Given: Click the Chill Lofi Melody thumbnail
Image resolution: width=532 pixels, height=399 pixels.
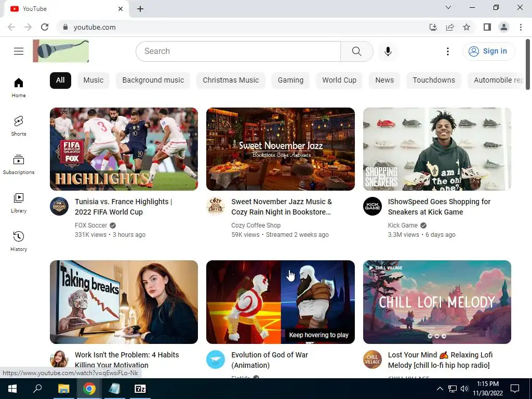Looking at the screenshot, I should [x=437, y=302].
